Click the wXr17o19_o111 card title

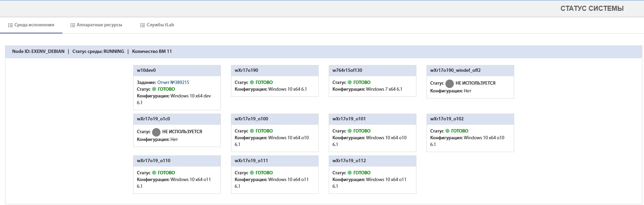[251, 161]
